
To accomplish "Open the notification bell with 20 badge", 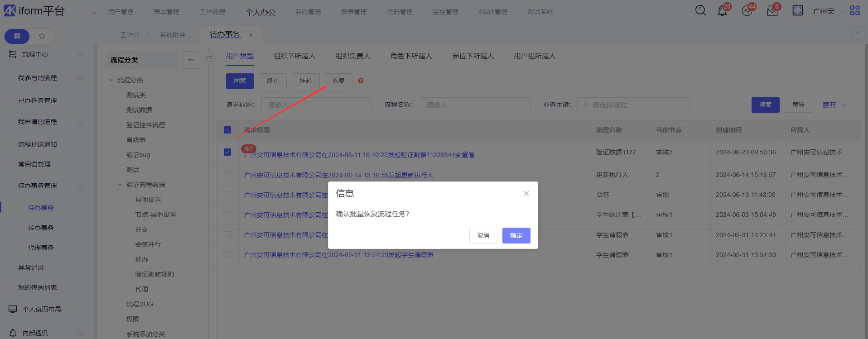I will point(722,11).
